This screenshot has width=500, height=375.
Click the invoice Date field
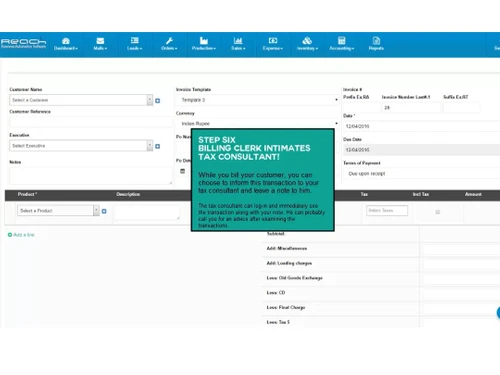tap(421, 126)
